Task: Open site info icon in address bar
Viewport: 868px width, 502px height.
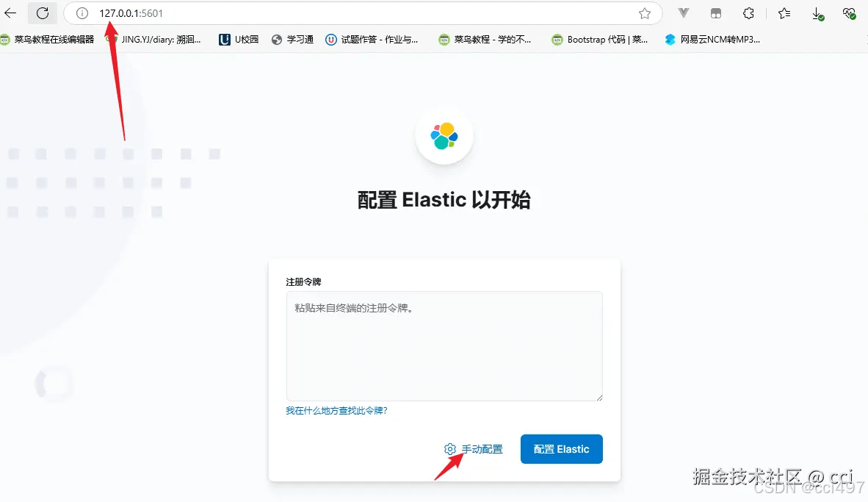Action: click(82, 13)
